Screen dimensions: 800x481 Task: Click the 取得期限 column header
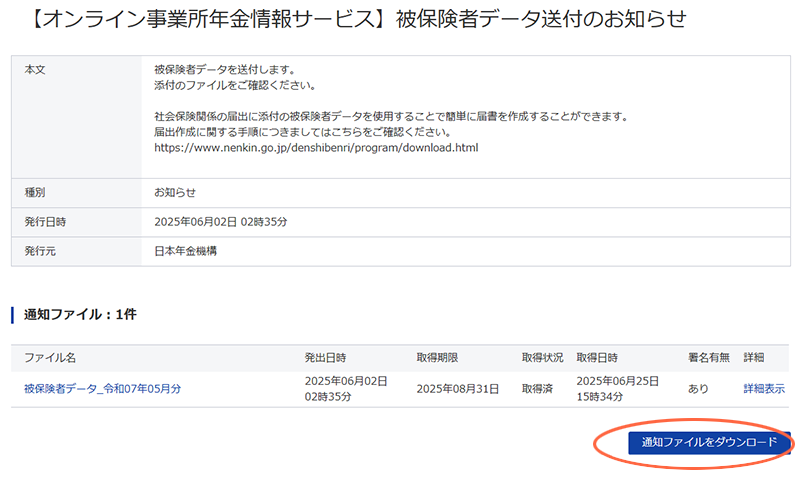tap(437, 358)
